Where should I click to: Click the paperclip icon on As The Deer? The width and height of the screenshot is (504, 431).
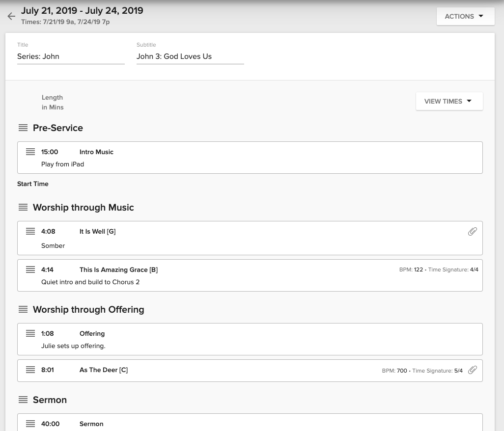472,370
